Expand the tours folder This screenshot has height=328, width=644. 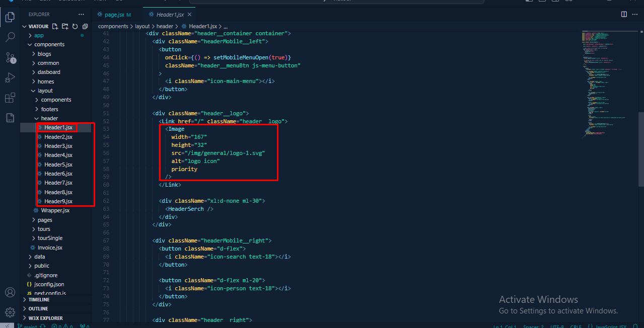click(44, 229)
